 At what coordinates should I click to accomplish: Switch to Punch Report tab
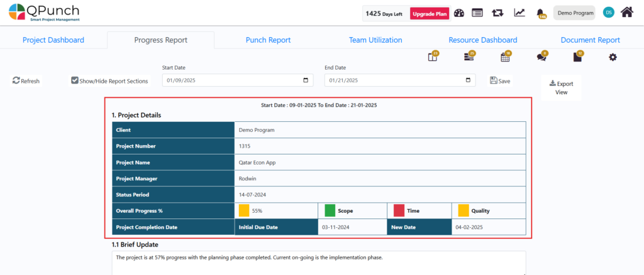point(268,40)
